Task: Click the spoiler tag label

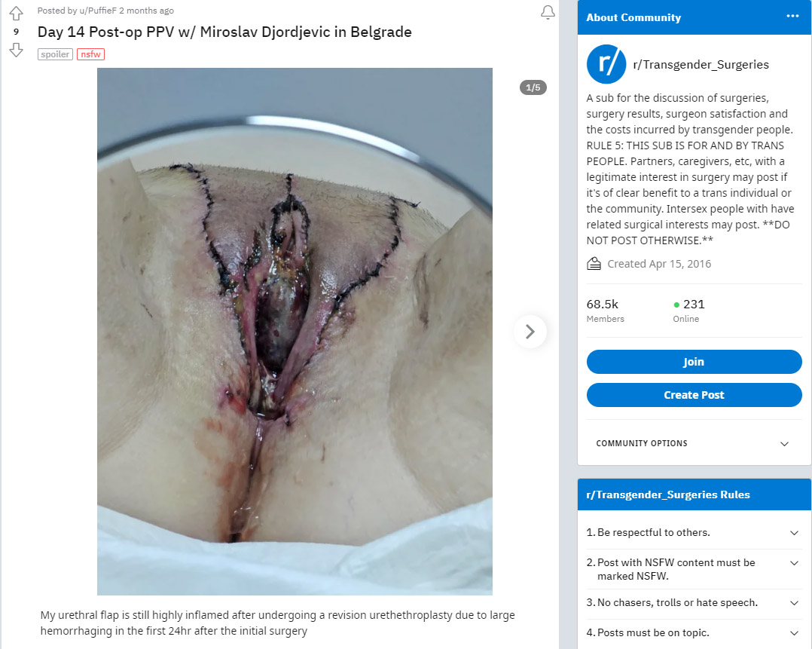Action: pyautogui.click(x=55, y=54)
